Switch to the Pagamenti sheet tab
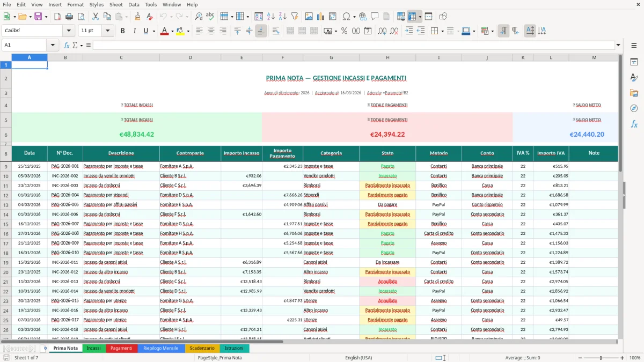The height and width of the screenshot is (362, 644). [121, 348]
